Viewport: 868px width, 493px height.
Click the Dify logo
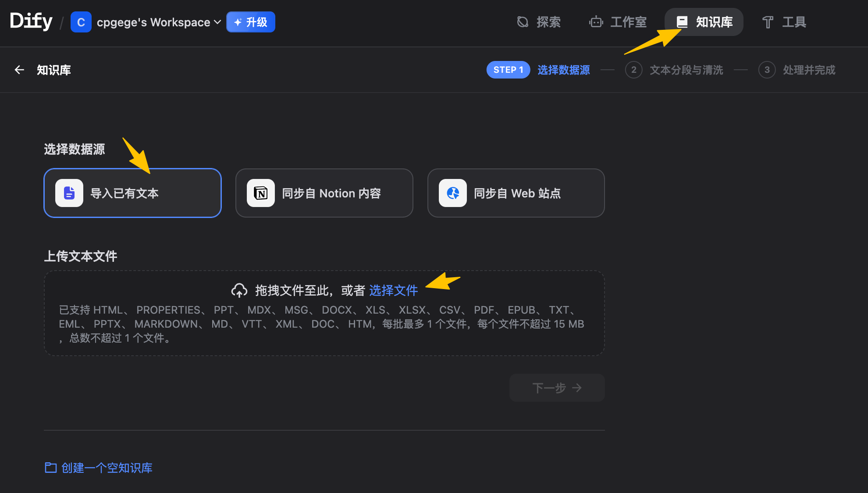(31, 21)
